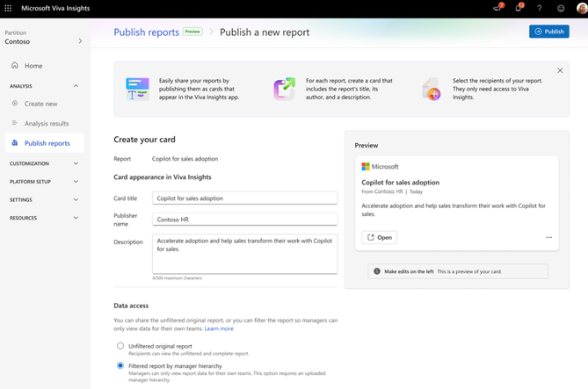588x389 pixels.
Task: Click the card sharing illustration icon
Action: 137,89
